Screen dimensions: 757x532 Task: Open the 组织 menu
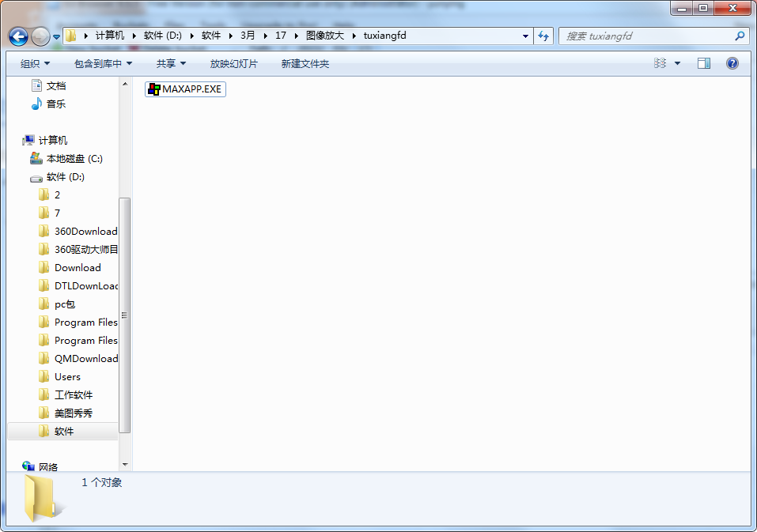tap(35, 64)
